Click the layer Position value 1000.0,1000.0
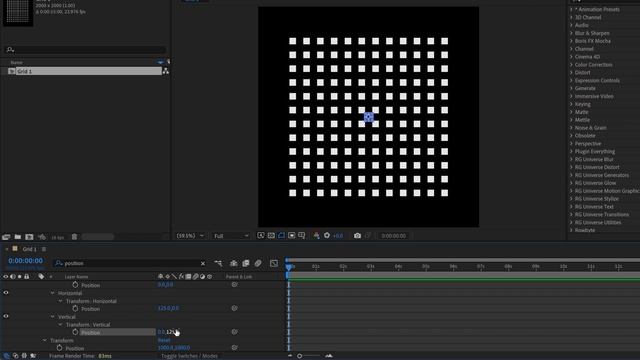The height and width of the screenshot is (360, 640). coord(174,348)
